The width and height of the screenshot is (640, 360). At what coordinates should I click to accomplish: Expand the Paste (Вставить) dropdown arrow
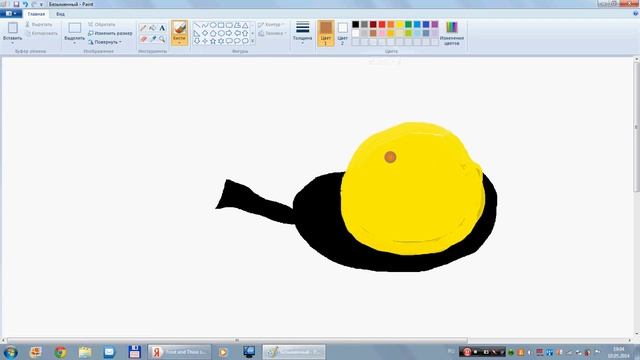coord(13,42)
